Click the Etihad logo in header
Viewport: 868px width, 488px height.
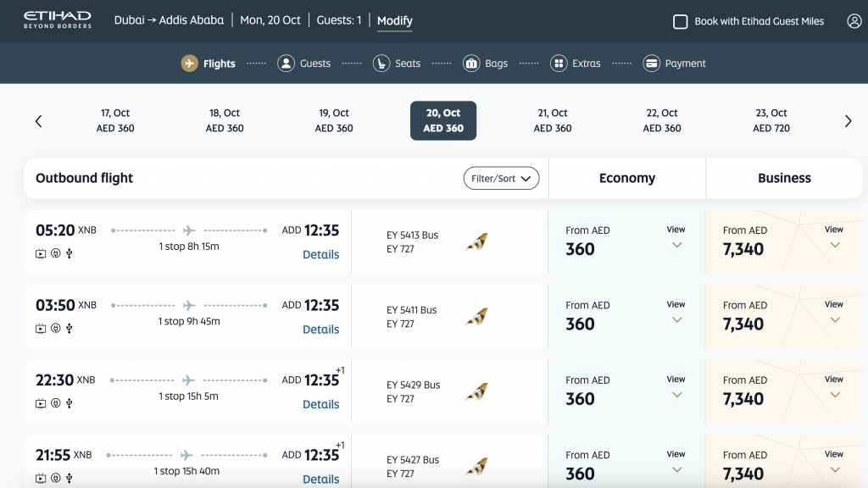click(x=57, y=20)
